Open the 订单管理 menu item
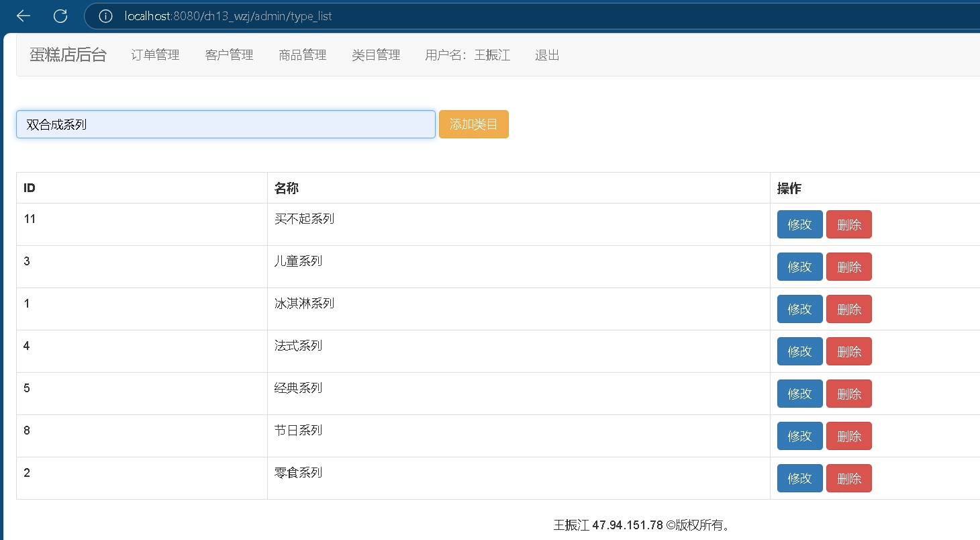 155,55
